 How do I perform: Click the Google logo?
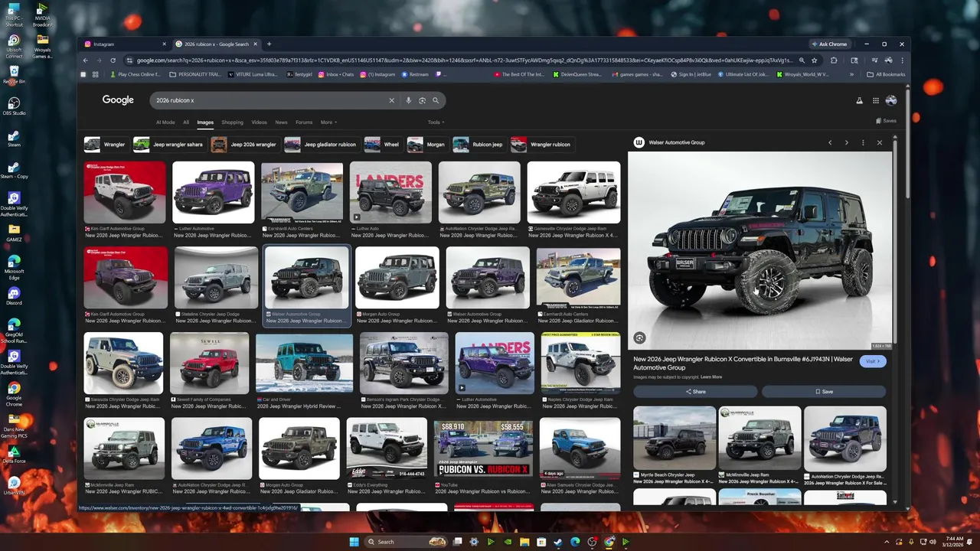pyautogui.click(x=118, y=100)
